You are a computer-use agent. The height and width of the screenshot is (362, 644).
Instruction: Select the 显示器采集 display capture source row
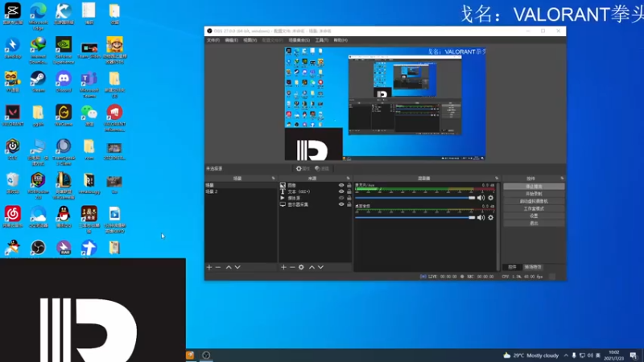[x=315, y=204]
